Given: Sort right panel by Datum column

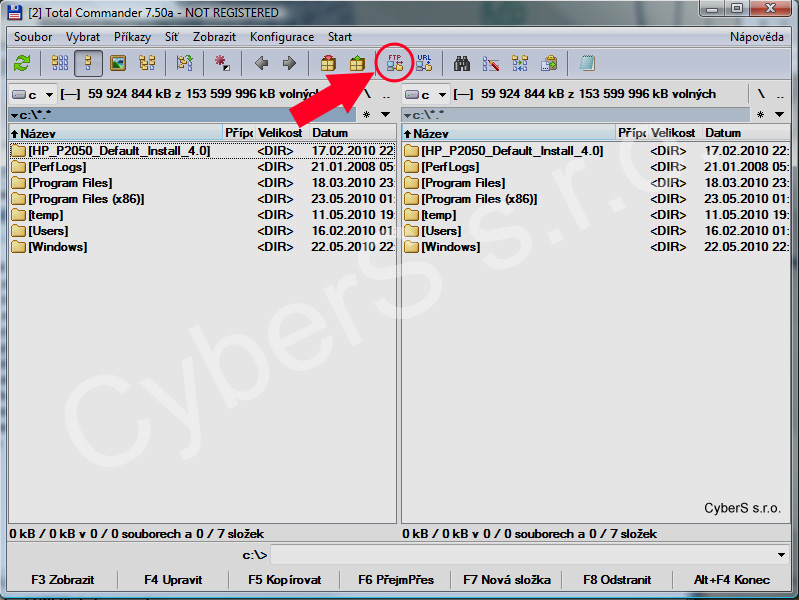Looking at the screenshot, I should click(x=745, y=134).
